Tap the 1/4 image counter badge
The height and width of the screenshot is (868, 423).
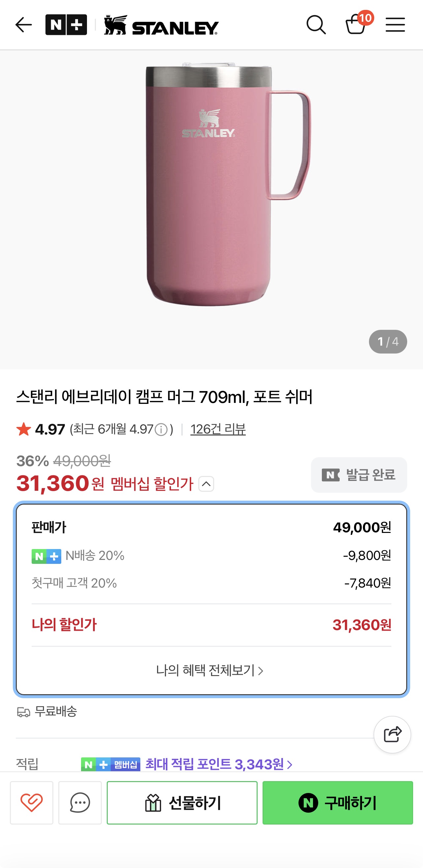point(387,342)
